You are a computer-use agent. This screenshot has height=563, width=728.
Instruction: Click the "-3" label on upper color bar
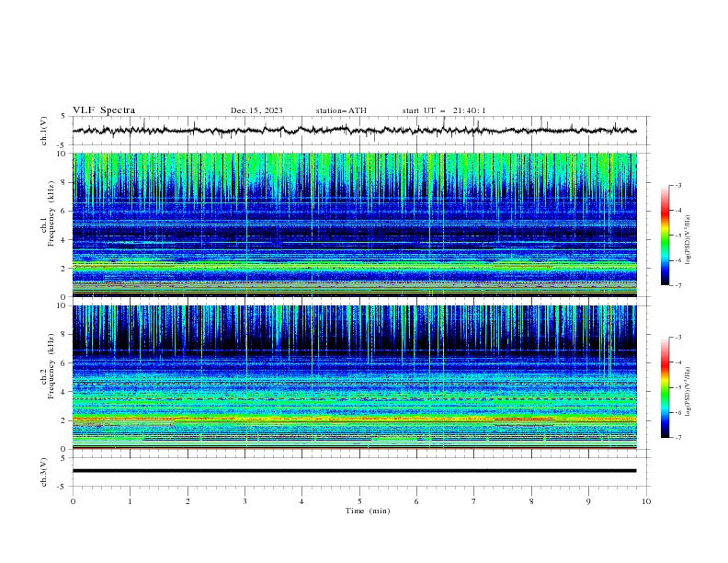[678, 185]
